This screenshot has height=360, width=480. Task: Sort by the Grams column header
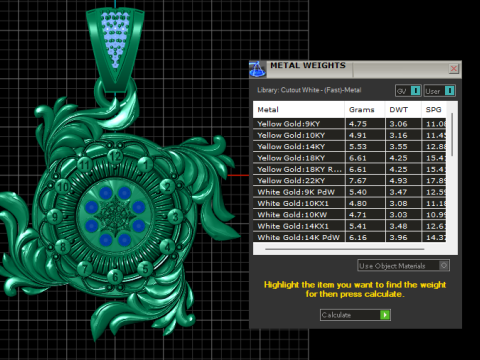click(x=365, y=110)
